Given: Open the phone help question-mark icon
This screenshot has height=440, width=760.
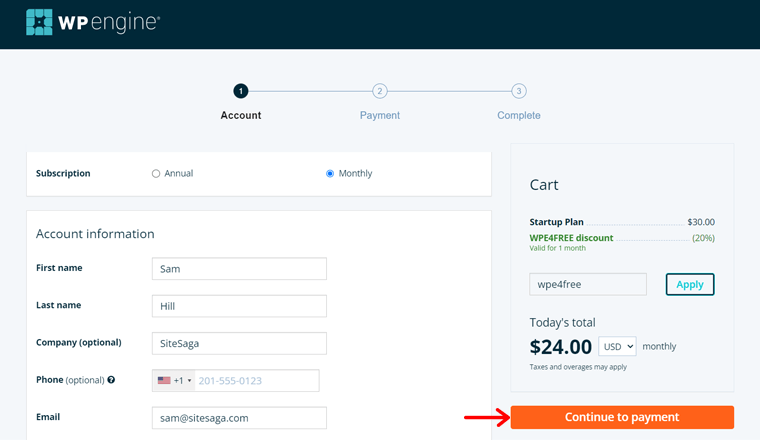Looking at the screenshot, I should 111,379.
